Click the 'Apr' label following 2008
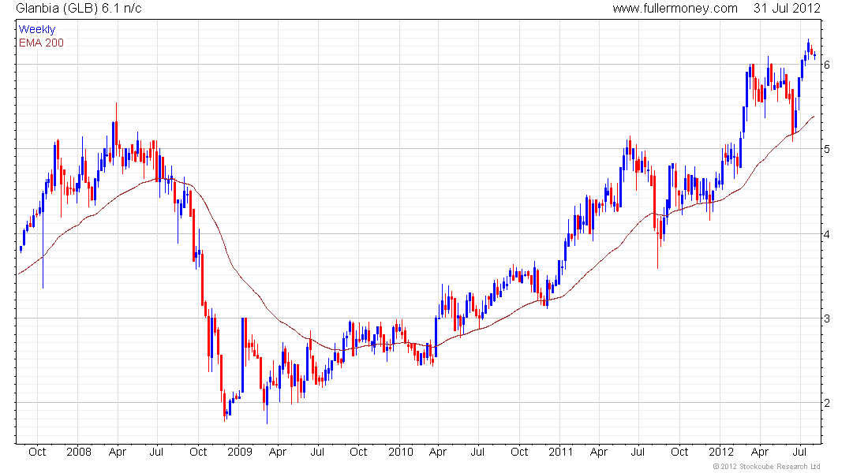The image size is (868, 473). [118, 452]
